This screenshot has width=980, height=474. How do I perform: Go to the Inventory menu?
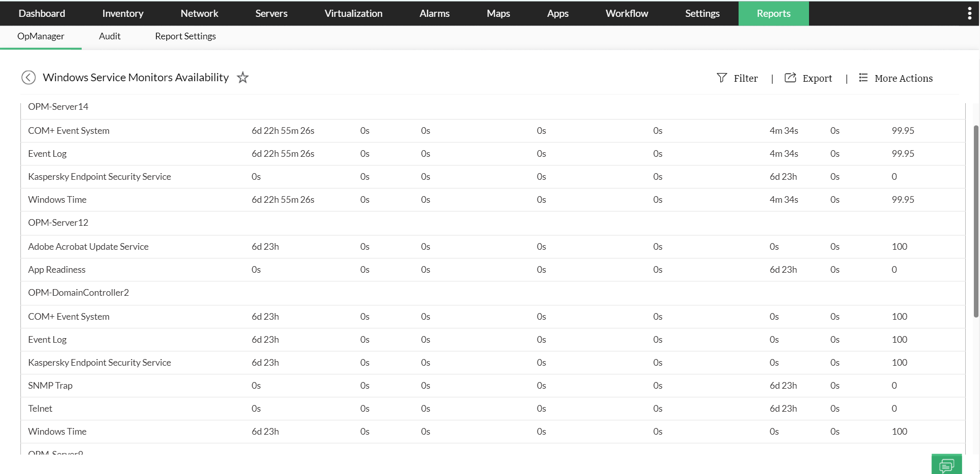122,13
